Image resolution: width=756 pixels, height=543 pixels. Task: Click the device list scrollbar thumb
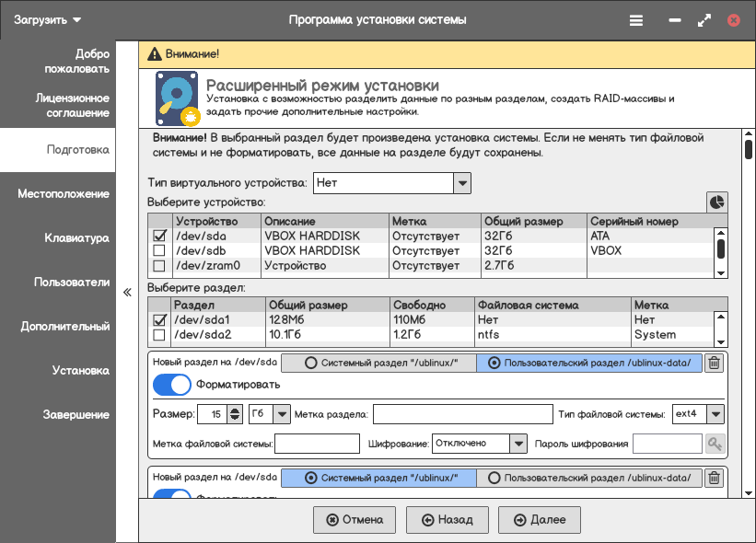[x=721, y=249]
